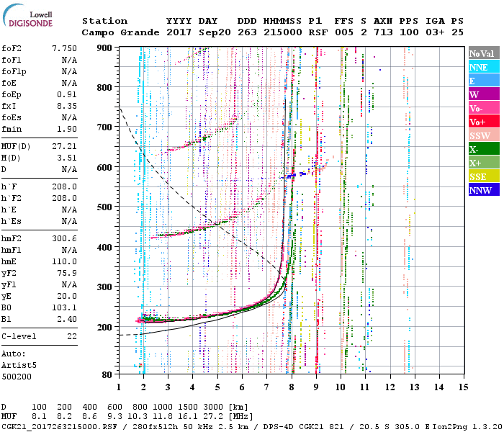
Task: Click the Campo Grande station name
Action: point(114,32)
